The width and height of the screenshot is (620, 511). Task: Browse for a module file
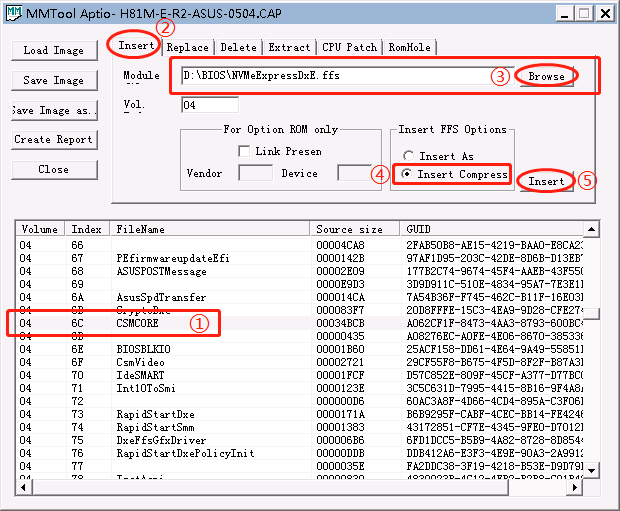tap(546, 76)
